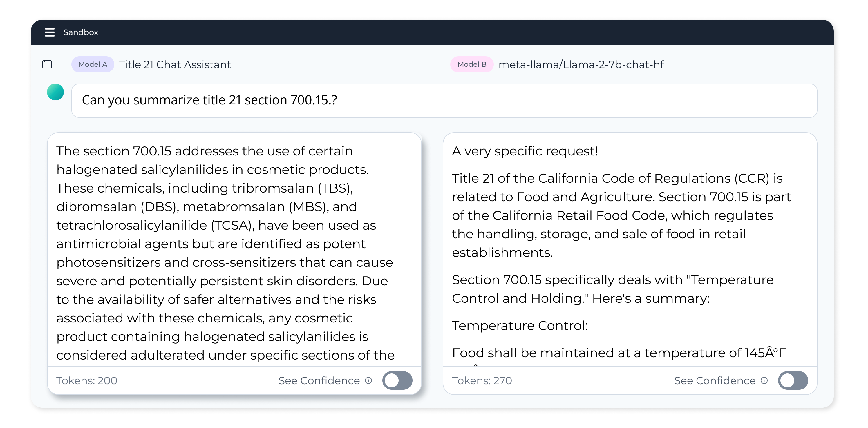The height and width of the screenshot is (428, 868).
Task: Click the Model B badge
Action: click(472, 64)
